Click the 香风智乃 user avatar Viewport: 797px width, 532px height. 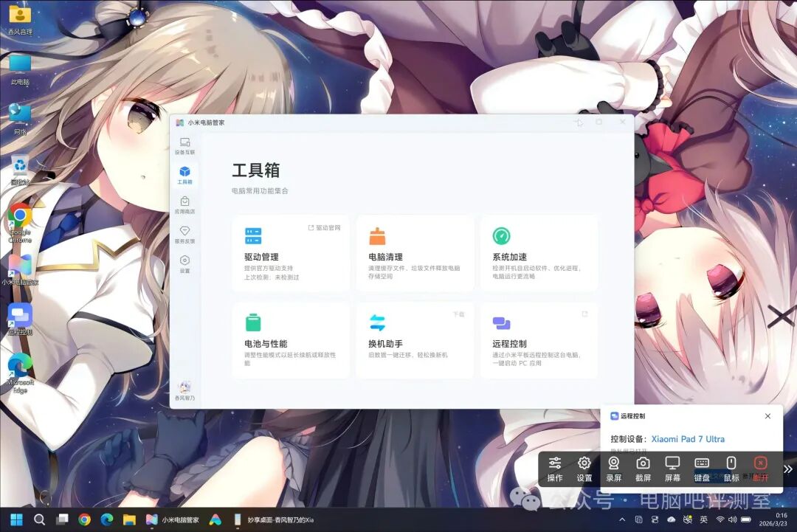tap(184, 387)
